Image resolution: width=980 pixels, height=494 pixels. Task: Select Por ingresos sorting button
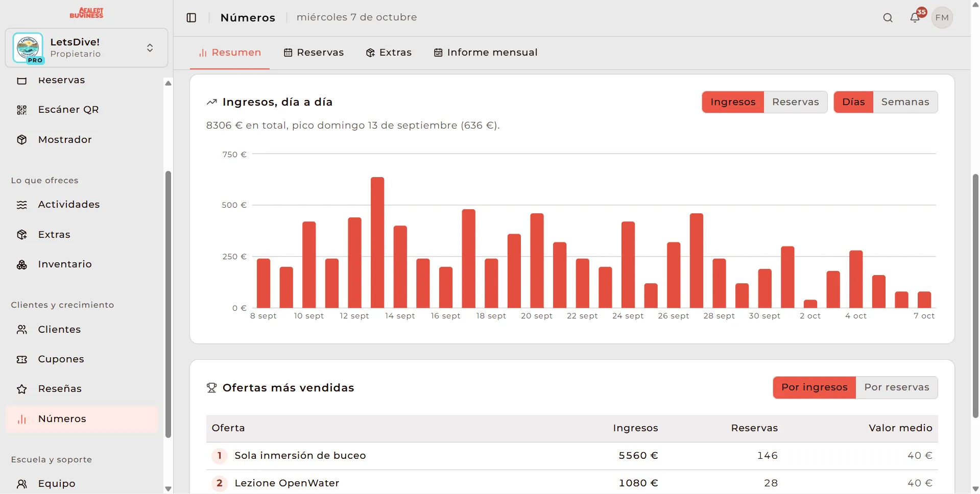815,387
